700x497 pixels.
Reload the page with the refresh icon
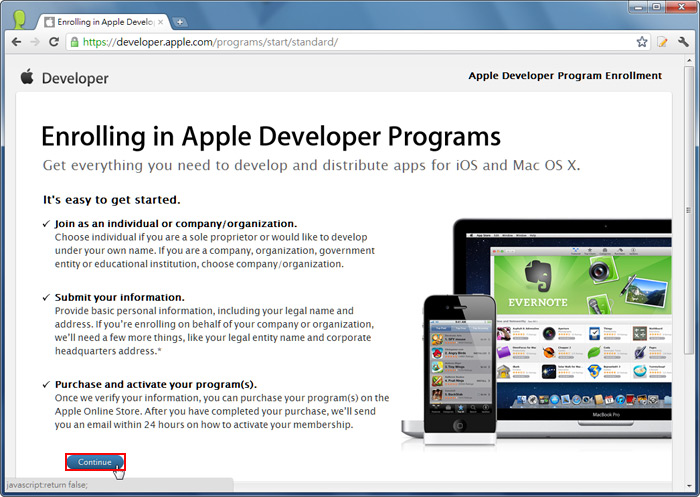pyautogui.click(x=54, y=42)
